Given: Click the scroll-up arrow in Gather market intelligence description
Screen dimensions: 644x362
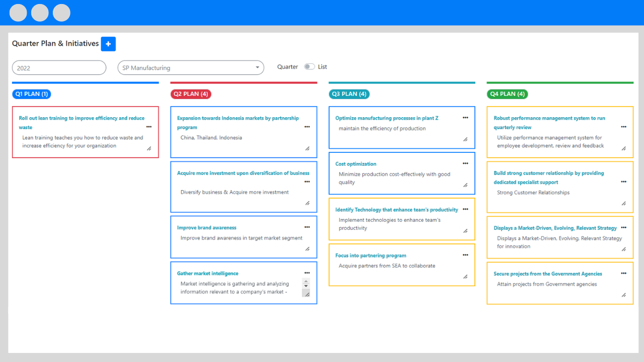Looking at the screenshot, I should pos(306,281).
